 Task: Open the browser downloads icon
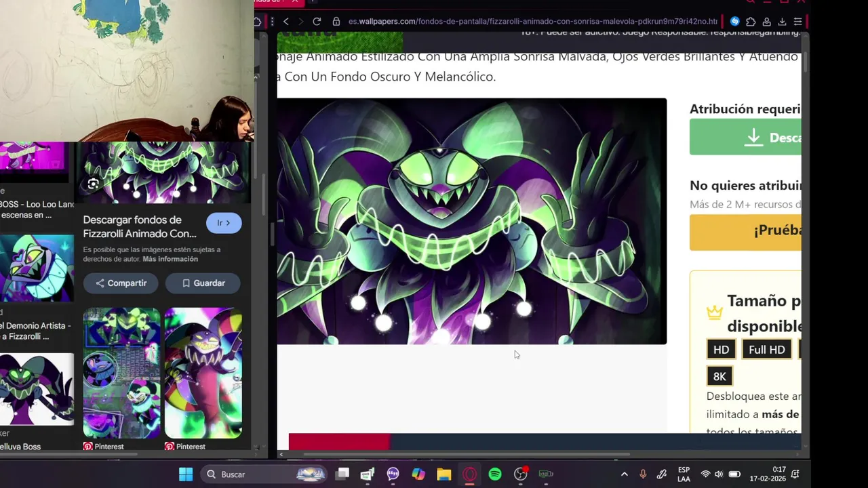(782, 22)
